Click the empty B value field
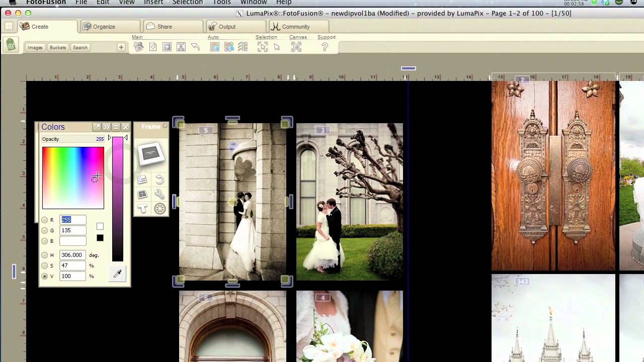 (x=73, y=241)
